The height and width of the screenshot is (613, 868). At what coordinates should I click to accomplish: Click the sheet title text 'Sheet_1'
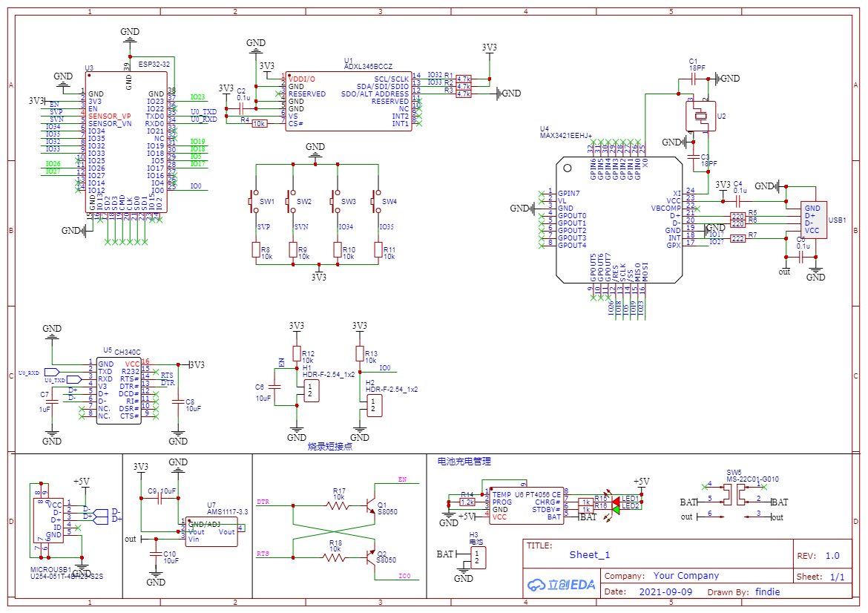[590, 555]
